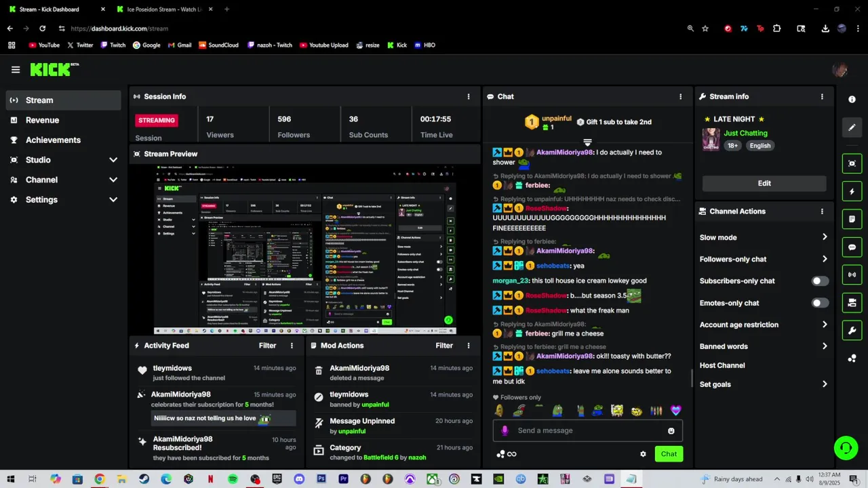868x488 pixels.
Task: Select Stream in the left sidebar
Action: coord(63,100)
